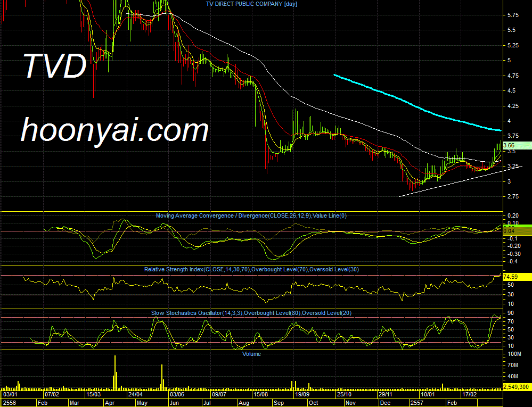Click the 29/11 date label
The width and height of the screenshot is (532, 407).
click(386, 395)
